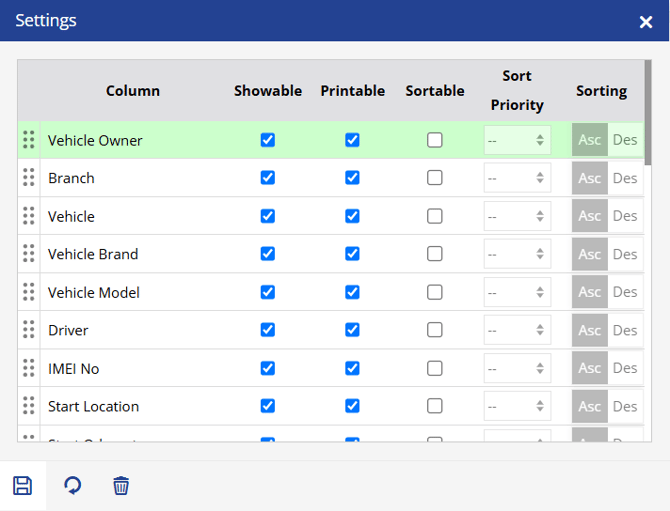Click the reset/refresh settings icon
The height and width of the screenshot is (511, 670).
(x=72, y=486)
